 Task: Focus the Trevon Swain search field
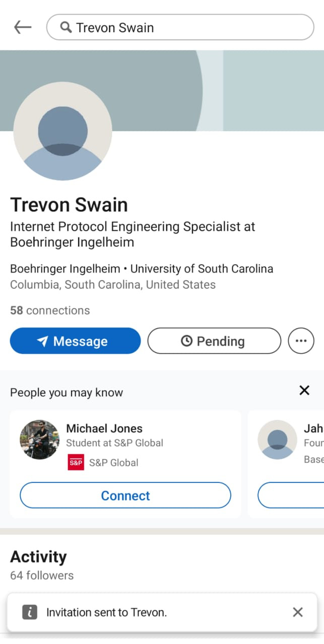[x=180, y=27]
